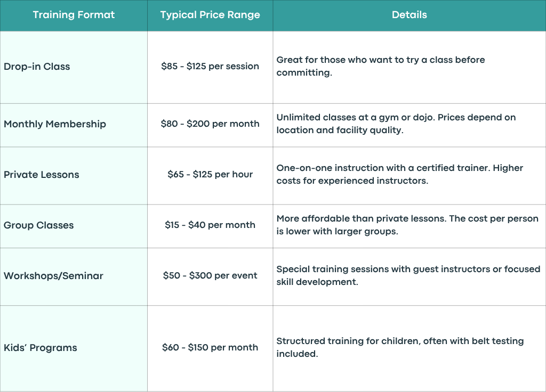Click the 'Unlimited classes at a gym' details
This screenshot has width=546, height=392.
click(396, 124)
